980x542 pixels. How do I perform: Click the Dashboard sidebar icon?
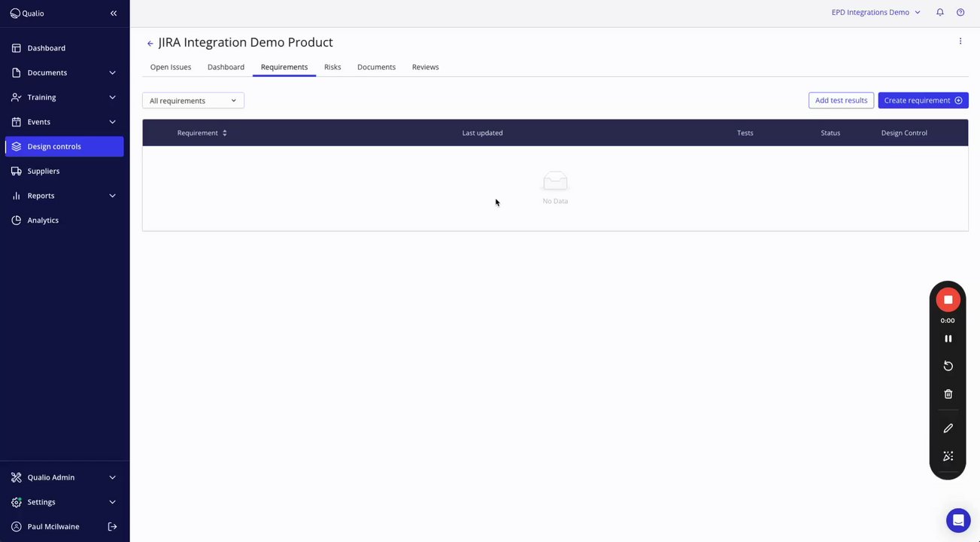click(x=17, y=48)
